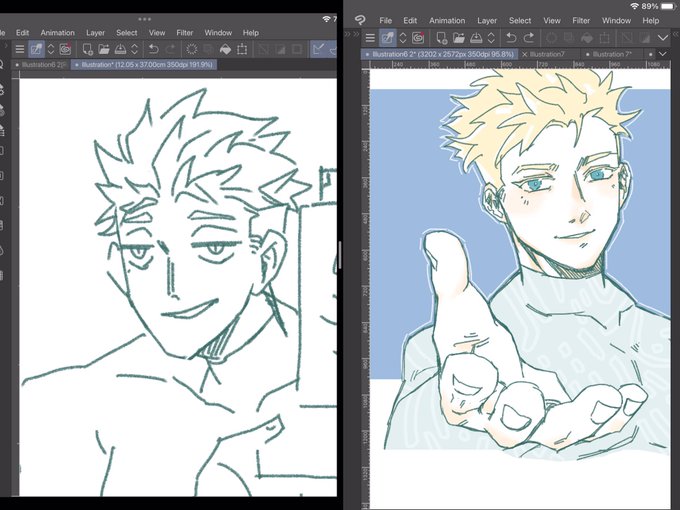Image resolution: width=680 pixels, height=510 pixels.
Task: Expand the right palette dock via the double-arrow, right window
Action: pyautogui.click(x=676, y=34)
